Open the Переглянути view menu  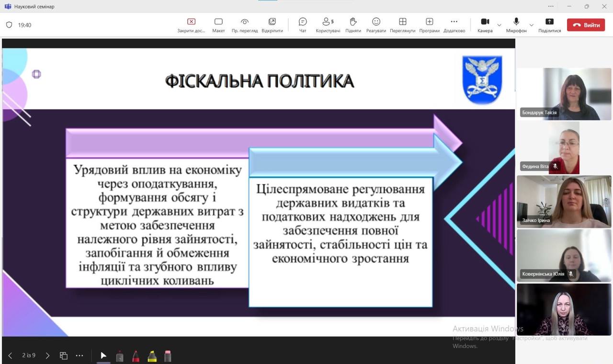[402, 25]
